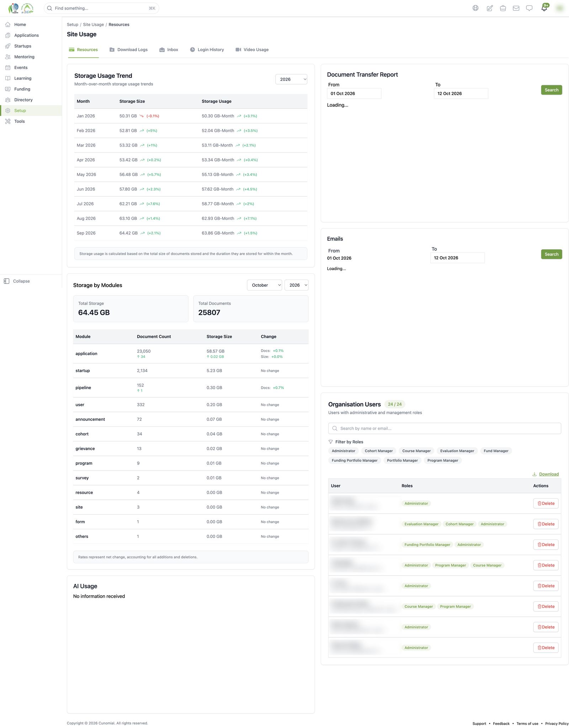Click the Startups rocket icon
569x728 pixels.
[8, 46]
